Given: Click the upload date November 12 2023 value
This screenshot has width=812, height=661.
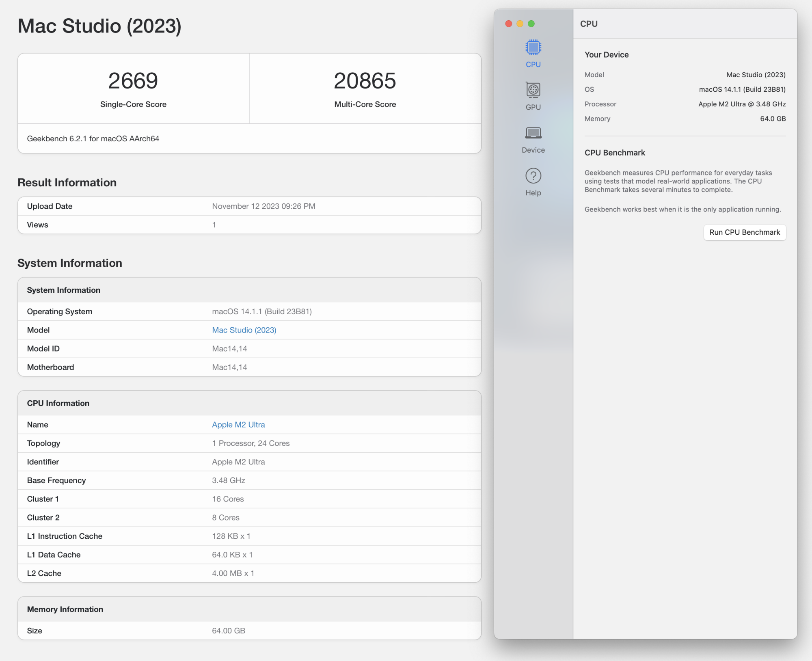Looking at the screenshot, I should click(x=263, y=206).
